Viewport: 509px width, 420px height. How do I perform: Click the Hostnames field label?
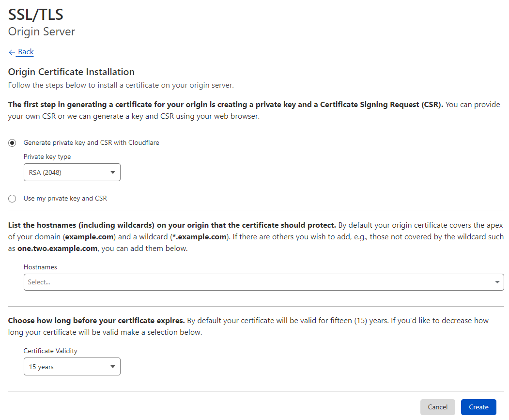click(40, 267)
